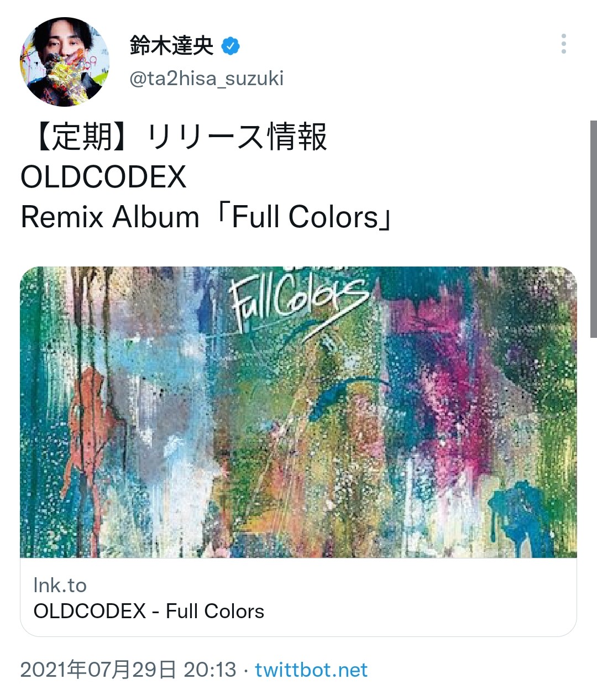Click the blue verified badge
The width and height of the screenshot is (597, 700).
pos(231,46)
